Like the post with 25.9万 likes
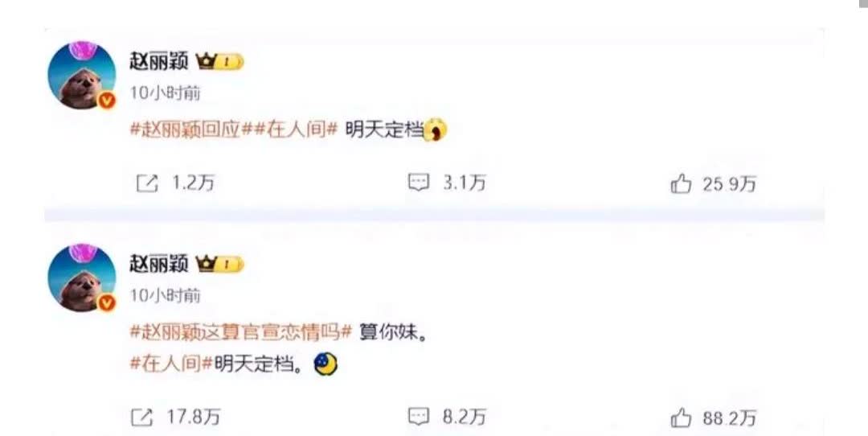The image size is (868, 436). 681,183
